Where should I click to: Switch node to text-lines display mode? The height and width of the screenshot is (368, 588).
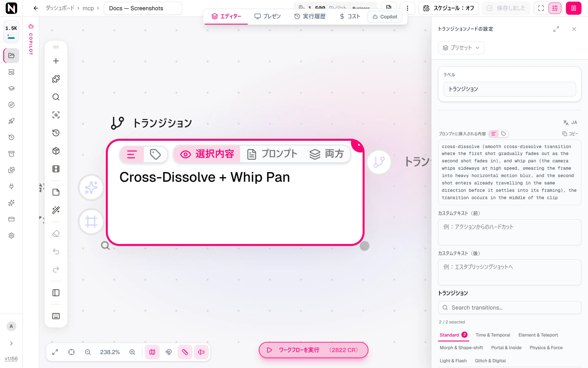coord(132,154)
